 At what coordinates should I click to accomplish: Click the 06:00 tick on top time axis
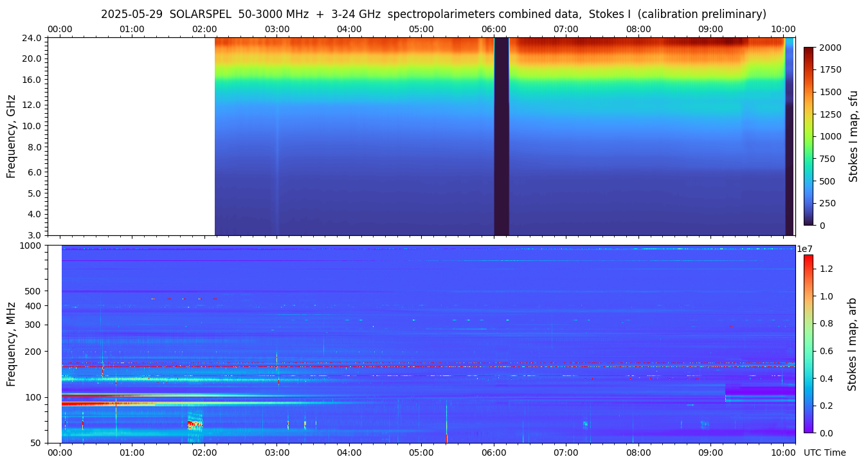point(493,29)
